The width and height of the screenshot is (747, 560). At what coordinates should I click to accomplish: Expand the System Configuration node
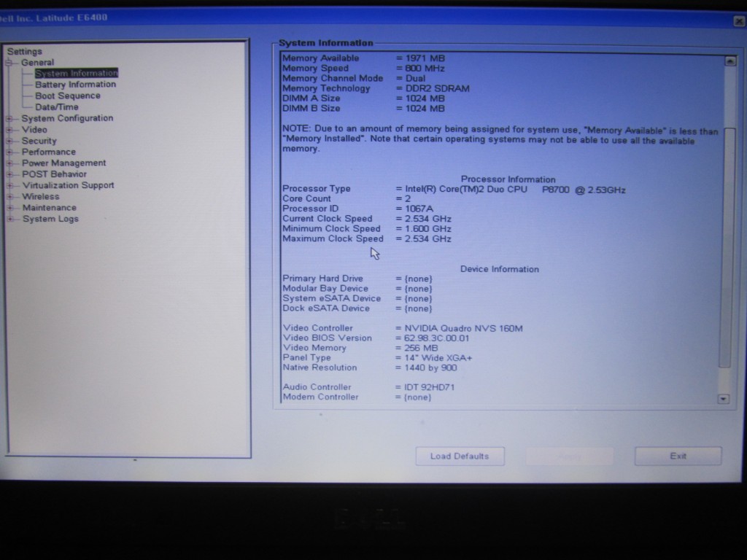[9, 119]
